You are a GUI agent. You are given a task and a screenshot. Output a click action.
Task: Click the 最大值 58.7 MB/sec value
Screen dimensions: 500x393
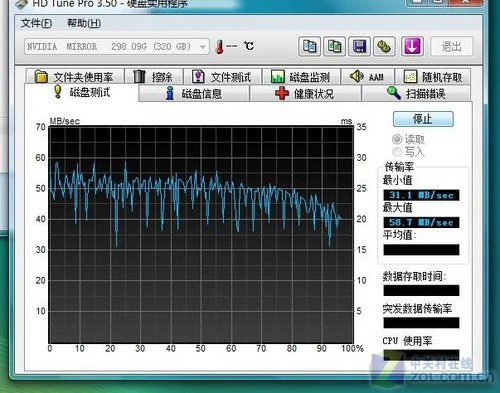[421, 222]
